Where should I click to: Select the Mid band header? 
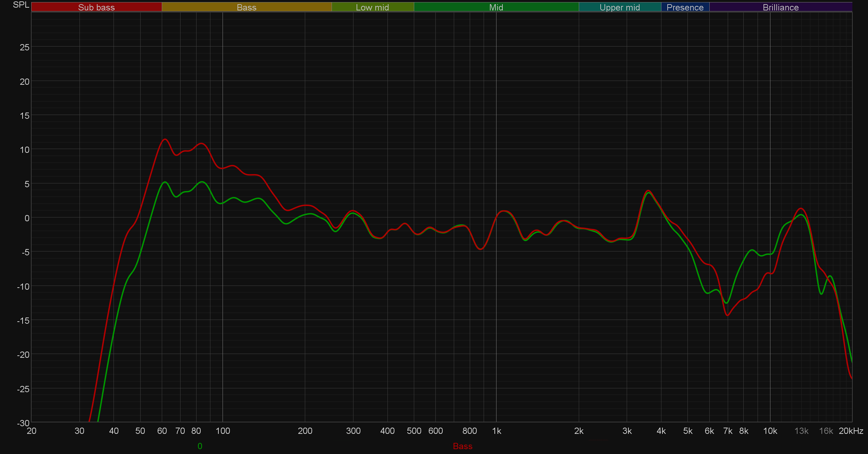click(496, 7)
